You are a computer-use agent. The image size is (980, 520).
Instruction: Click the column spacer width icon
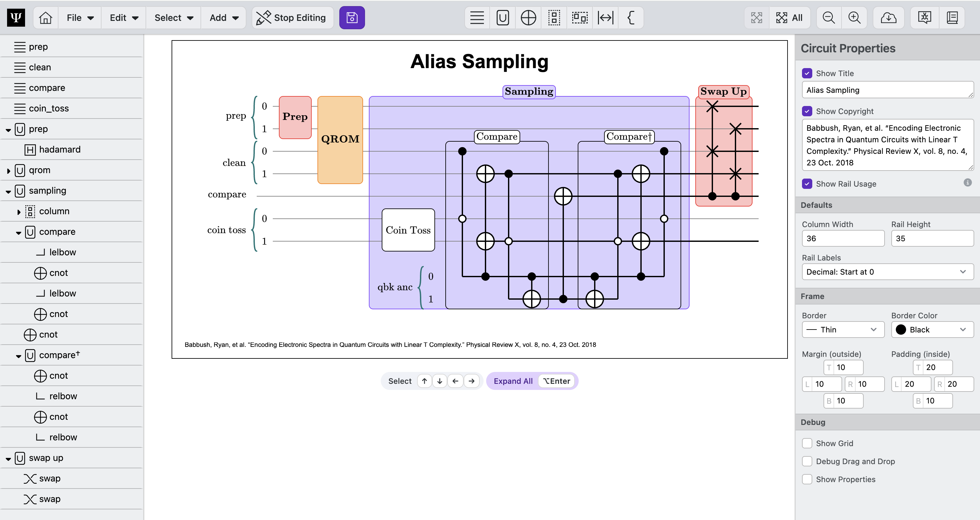[605, 17]
